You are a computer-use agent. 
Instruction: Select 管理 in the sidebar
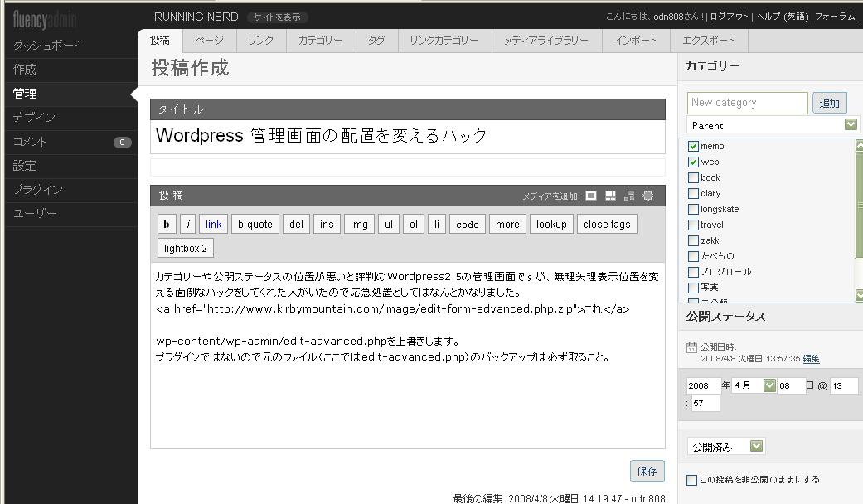(71, 94)
